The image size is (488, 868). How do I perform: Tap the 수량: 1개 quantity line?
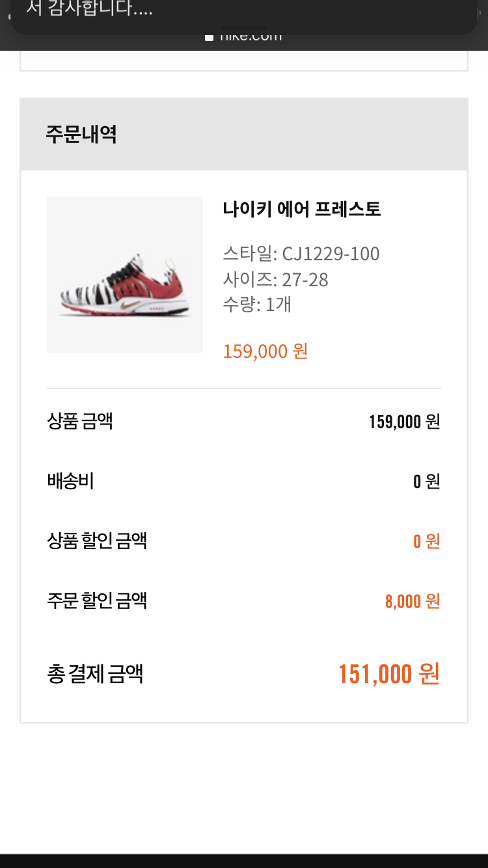coord(257,304)
